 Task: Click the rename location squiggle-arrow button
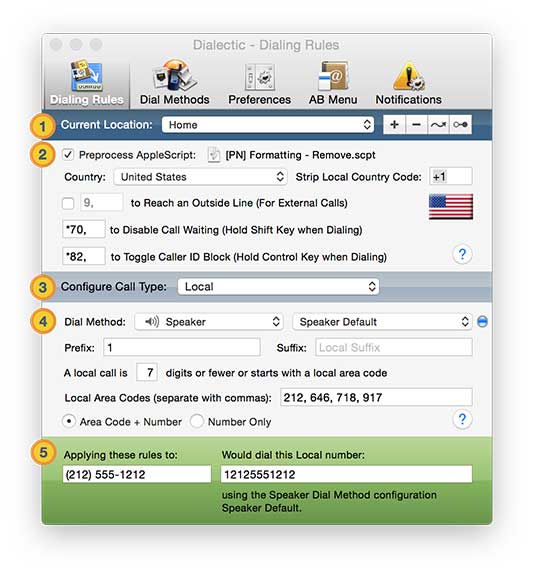[438, 125]
